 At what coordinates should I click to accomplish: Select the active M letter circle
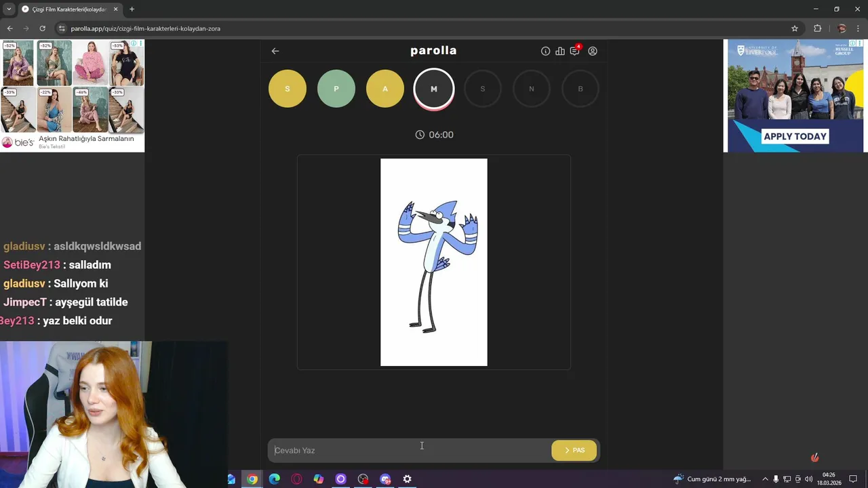click(x=434, y=89)
